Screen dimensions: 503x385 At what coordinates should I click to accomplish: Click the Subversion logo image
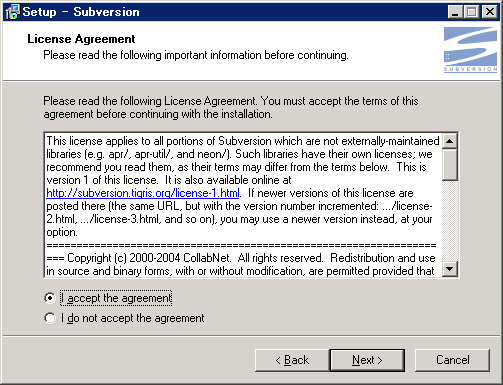470,50
